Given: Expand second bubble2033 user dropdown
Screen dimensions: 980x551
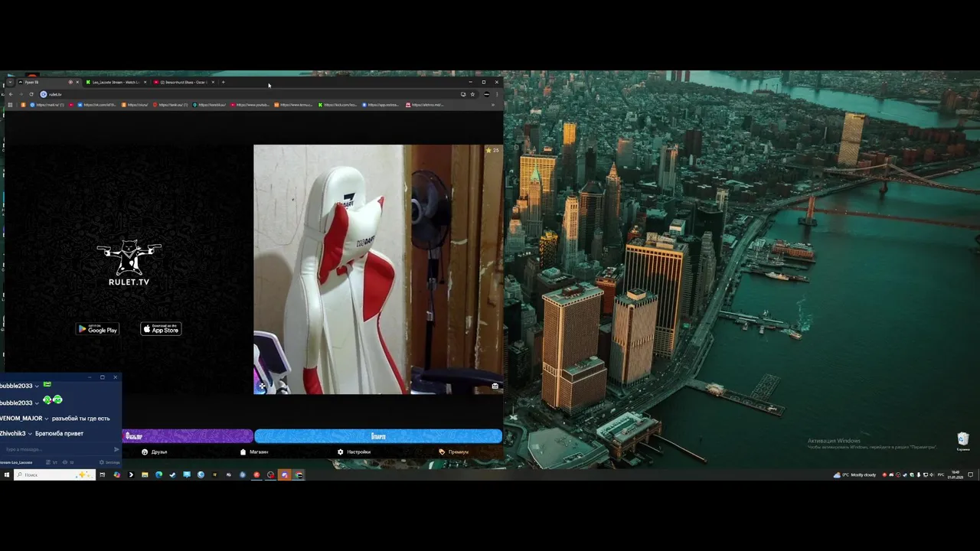Looking at the screenshot, I should 37,403.
